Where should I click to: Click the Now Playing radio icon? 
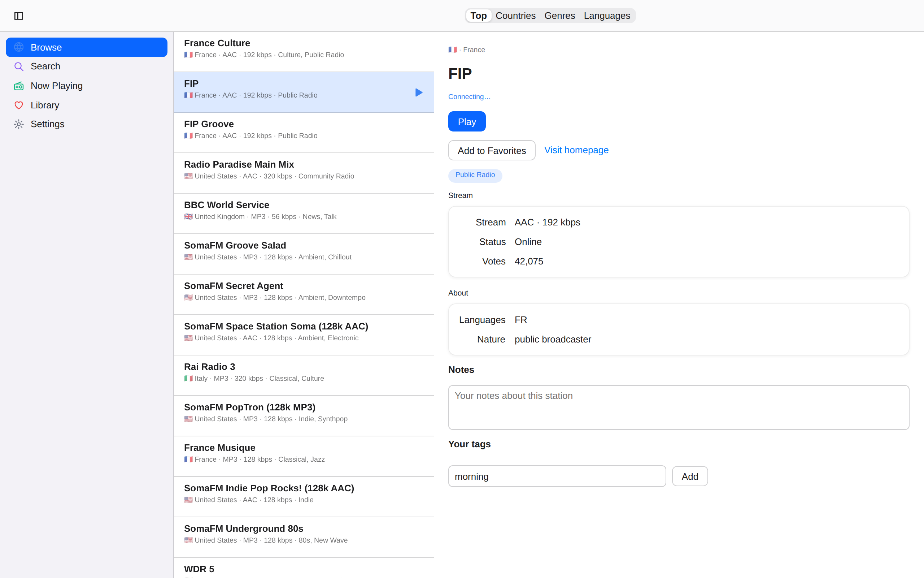pos(19,86)
